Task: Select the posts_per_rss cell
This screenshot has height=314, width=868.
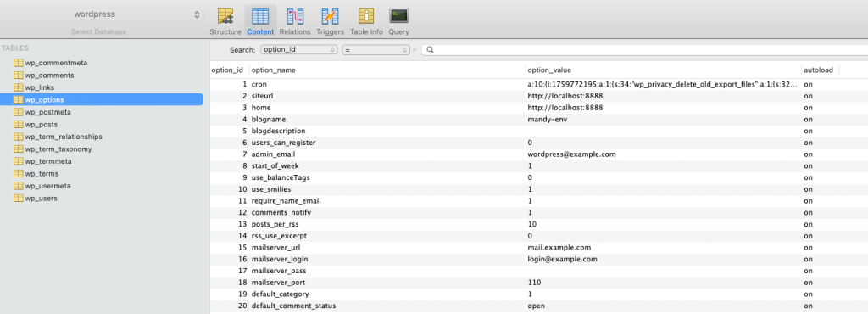Action: 276,224
